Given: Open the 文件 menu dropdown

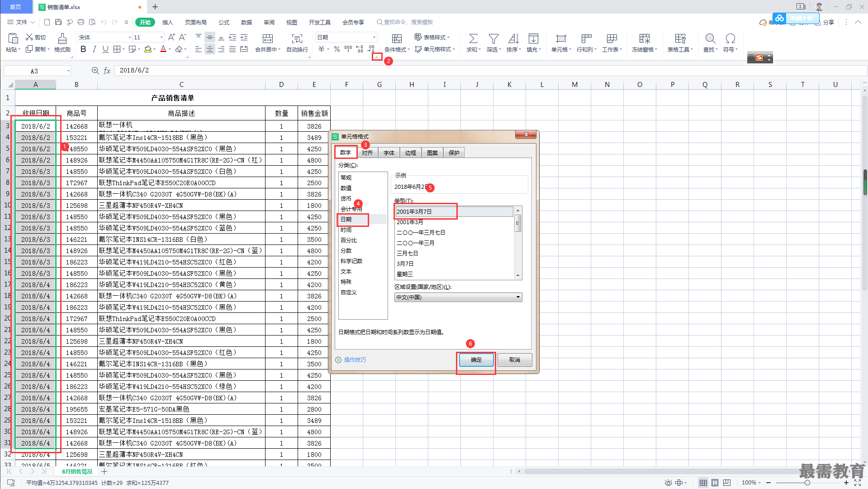Looking at the screenshot, I should coord(21,22).
